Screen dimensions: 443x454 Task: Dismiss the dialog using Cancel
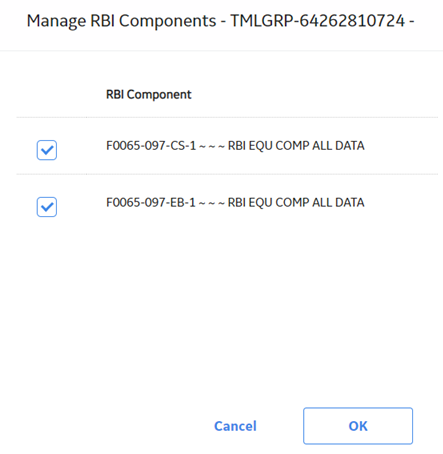[235, 426]
